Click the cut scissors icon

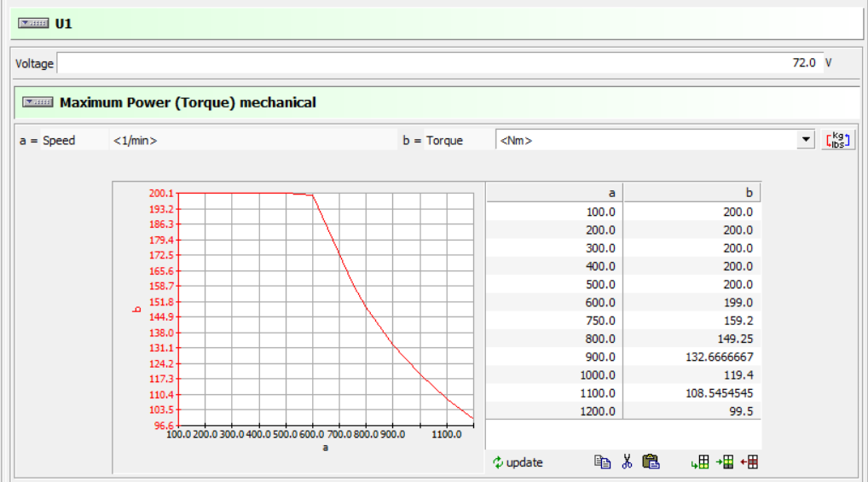(x=627, y=462)
